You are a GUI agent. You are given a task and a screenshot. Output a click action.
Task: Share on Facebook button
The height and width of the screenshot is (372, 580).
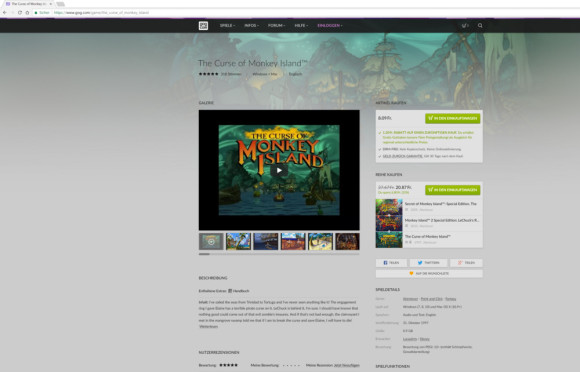click(391, 263)
